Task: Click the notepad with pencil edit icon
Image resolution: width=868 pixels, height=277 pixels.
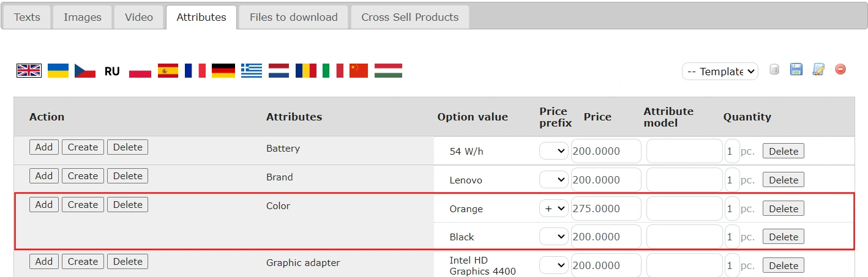Action: pyautogui.click(x=818, y=70)
